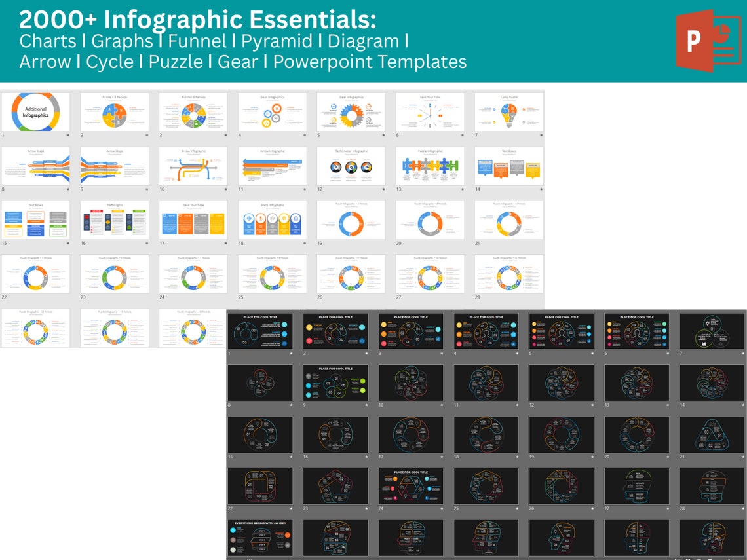Select the Additional Infographics title slide
Viewport: 747px width, 560px height.
36,111
